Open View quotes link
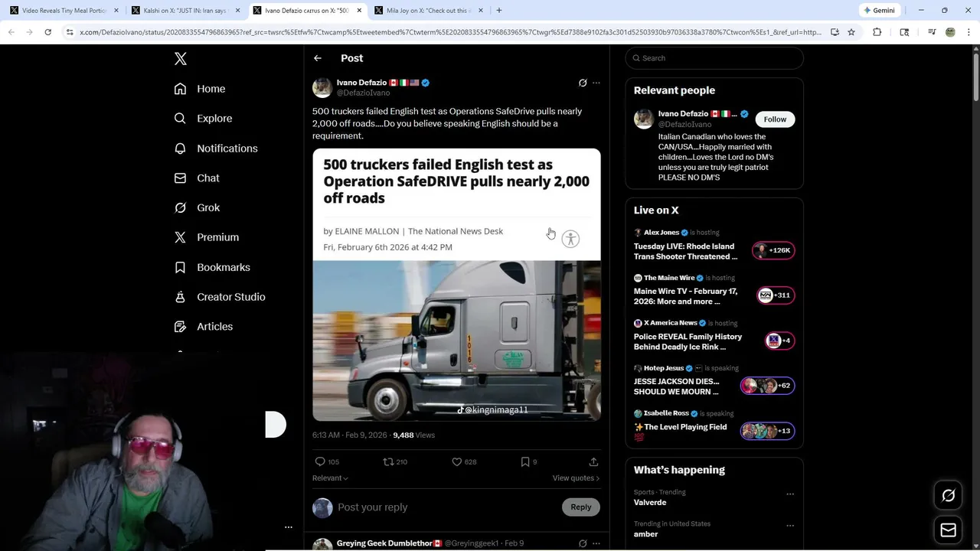Screen dimensions: 980x551 pos(576,478)
